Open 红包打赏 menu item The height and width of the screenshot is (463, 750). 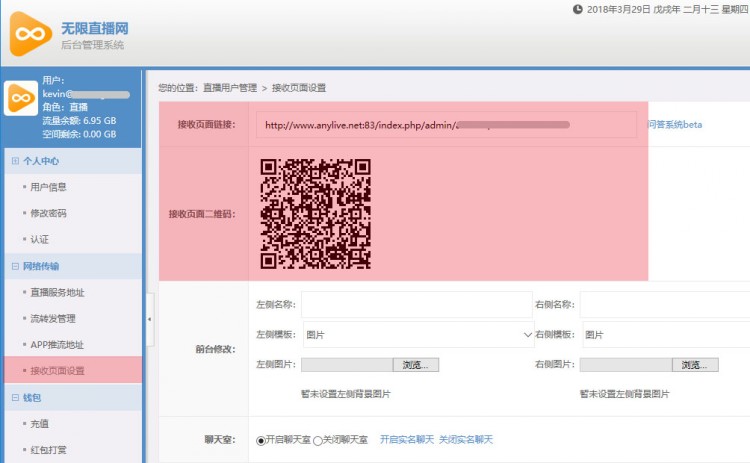(x=48, y=450)
